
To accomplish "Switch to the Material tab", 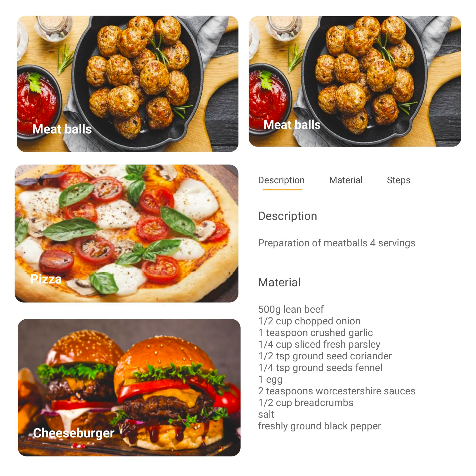I will [346, 180].
